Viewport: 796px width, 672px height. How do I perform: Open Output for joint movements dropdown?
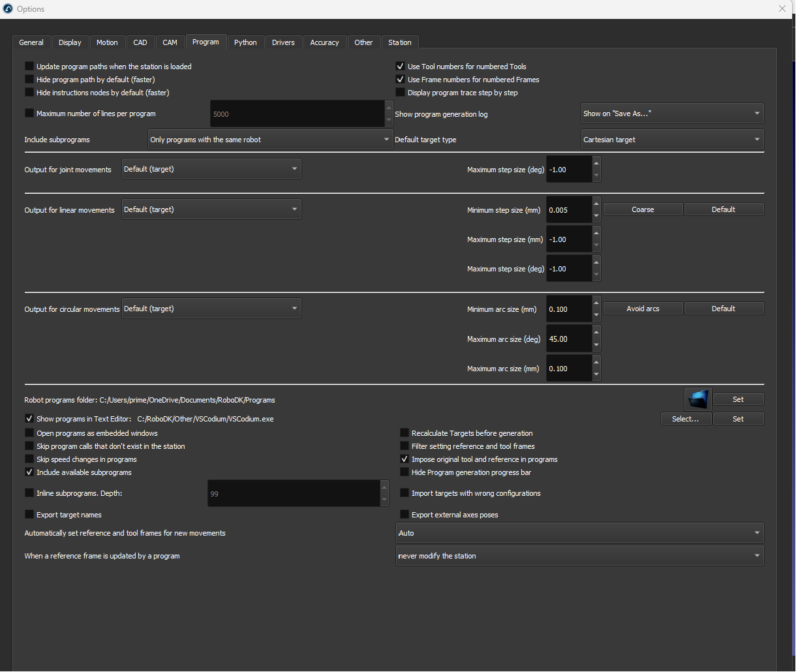point(211,169)
